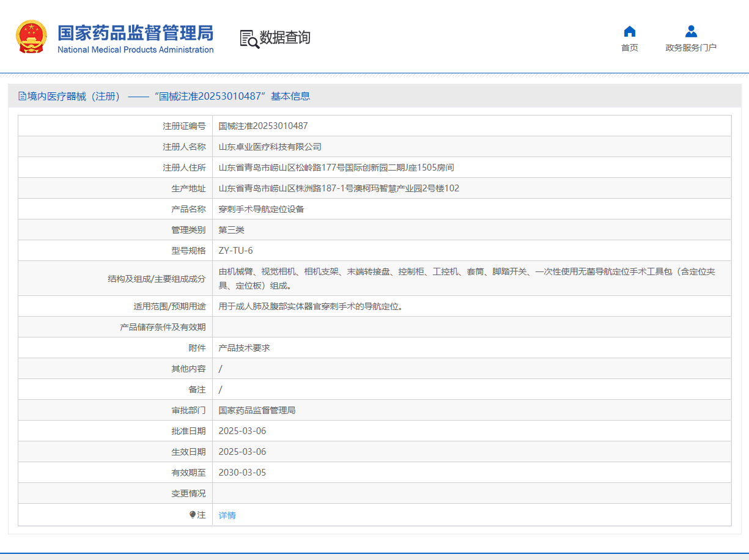749x560 pixels.
Task: Click the 审批部门 row label
Action: tap(188, 410)
